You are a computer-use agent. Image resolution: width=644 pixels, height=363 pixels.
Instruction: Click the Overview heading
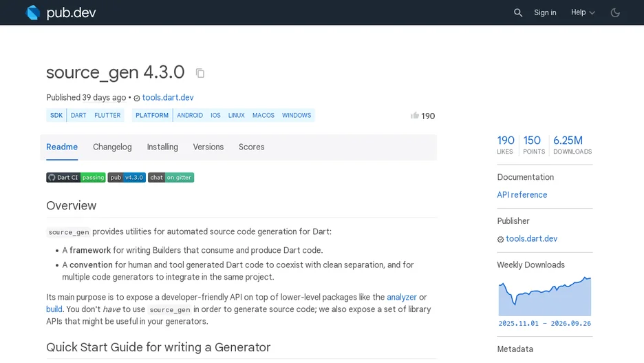pyautogui.click(x=72, y=205)
